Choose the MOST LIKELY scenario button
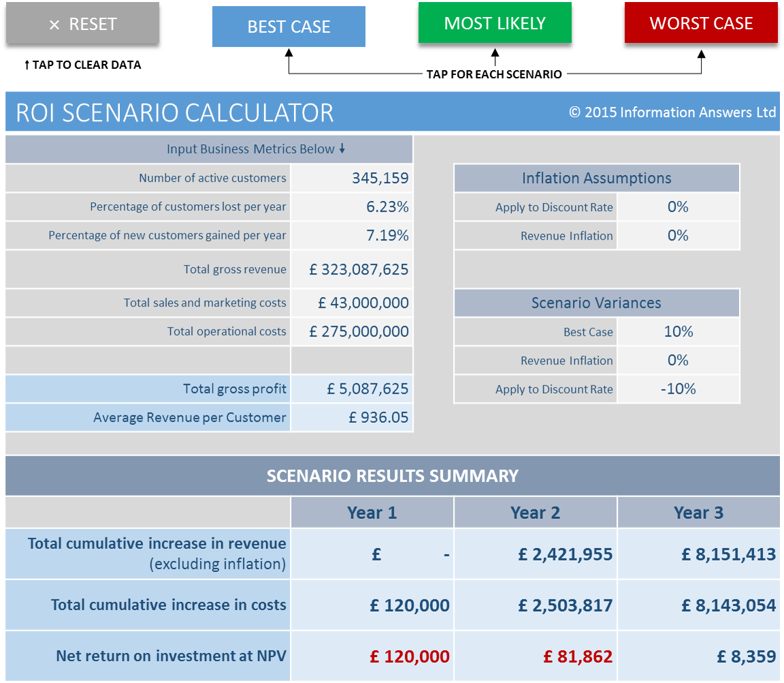Screen dimensions: 784x683 click(495, 23)
